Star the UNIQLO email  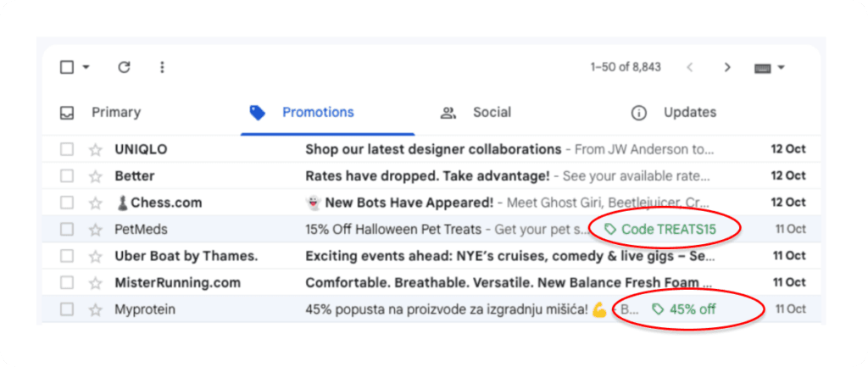click(95, 150)
